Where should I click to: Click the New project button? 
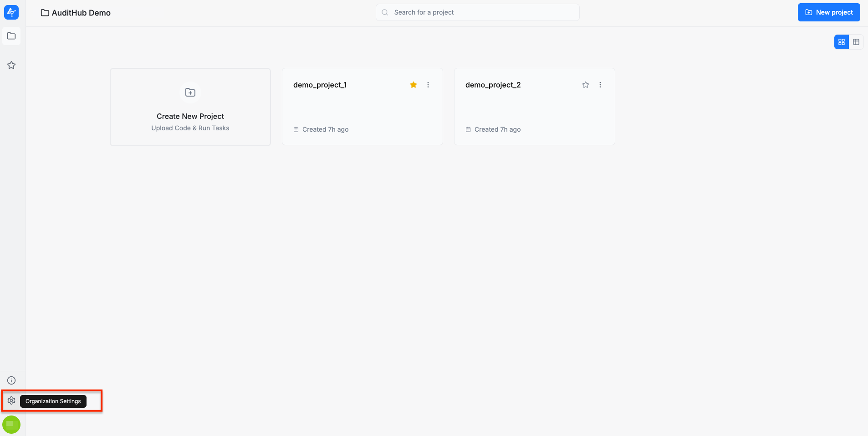(x=828, y=12)
